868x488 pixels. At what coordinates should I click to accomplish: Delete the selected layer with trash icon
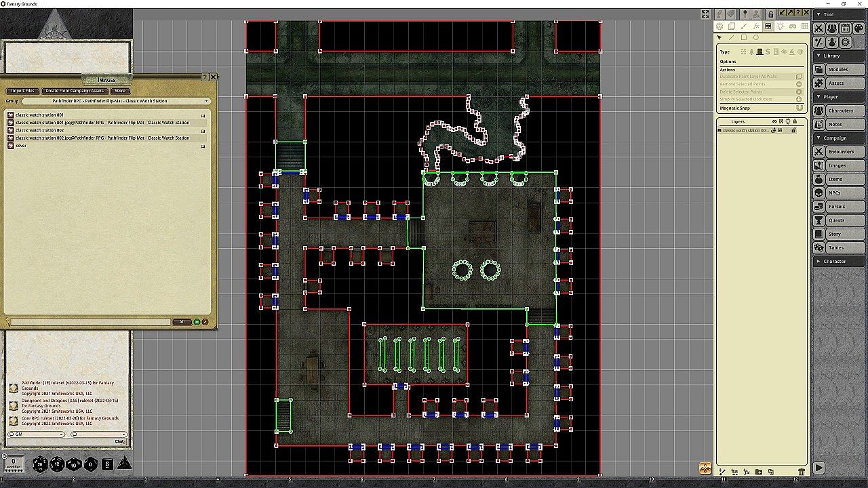pyautogui.click(x=802, y=472)
